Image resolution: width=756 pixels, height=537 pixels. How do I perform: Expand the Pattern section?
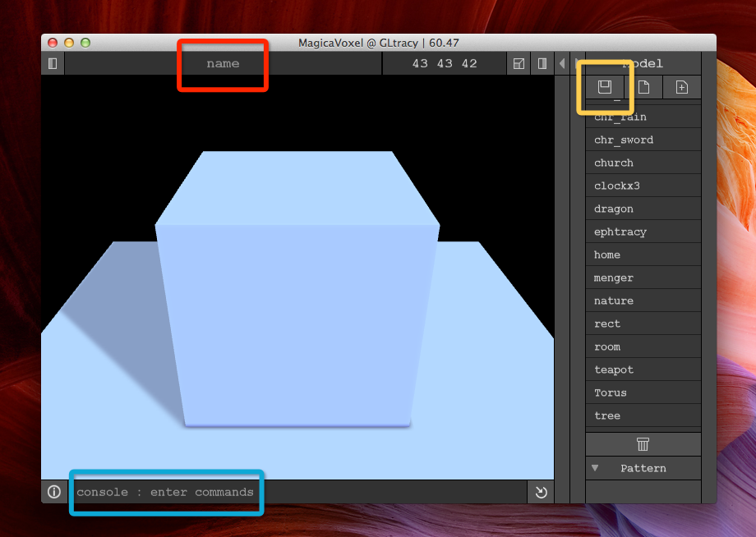643,468
